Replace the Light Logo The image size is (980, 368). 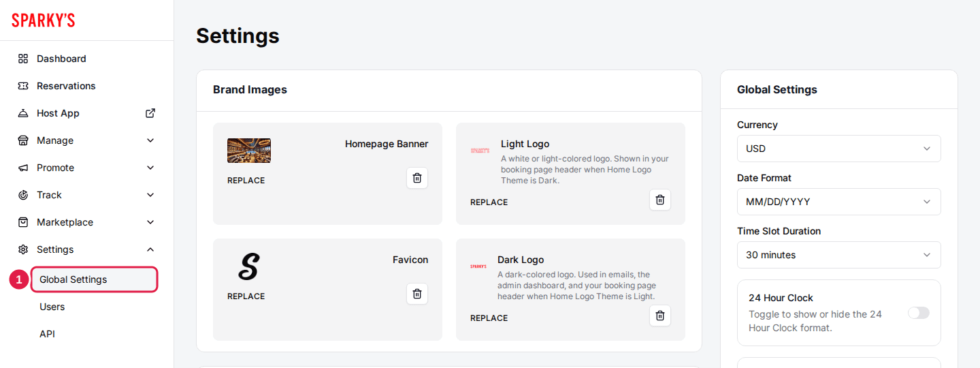(489, 202)
